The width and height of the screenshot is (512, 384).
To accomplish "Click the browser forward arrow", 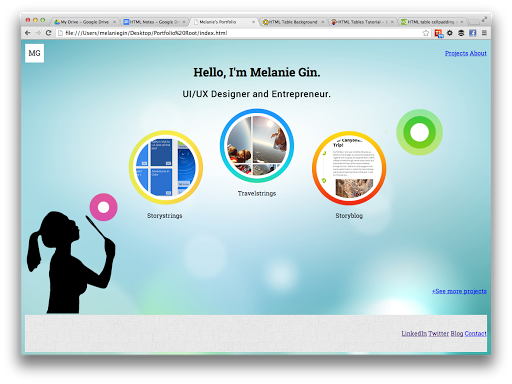I will (x=38, y=33).
